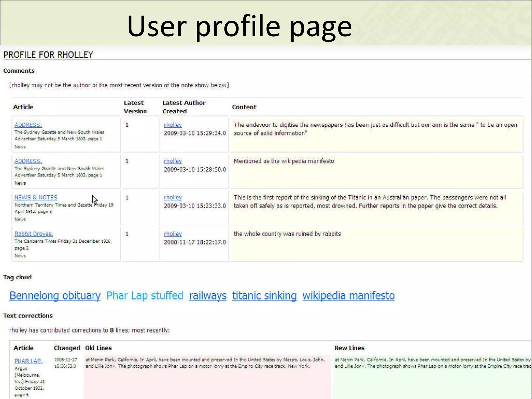Click the 'endevour to digitise the newspapers' comment
532x399 pixels.
click(x=376, y=129)
